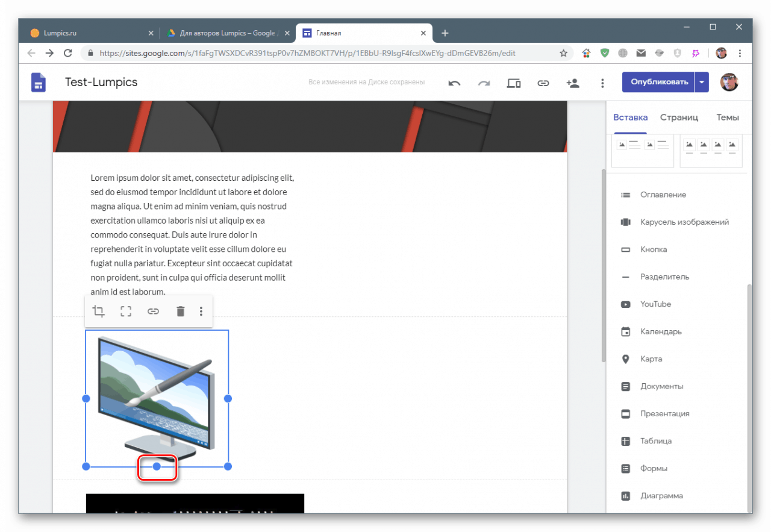Open the Chrome three-dot menu
The width and height of the screenshot is (771, 532).
tap(740, 53)
